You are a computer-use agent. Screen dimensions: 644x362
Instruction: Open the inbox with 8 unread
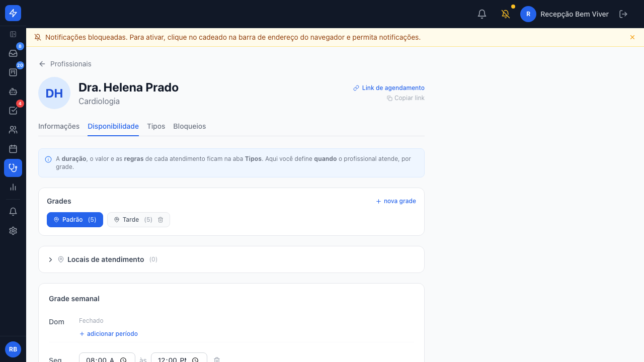pos(13,53)
